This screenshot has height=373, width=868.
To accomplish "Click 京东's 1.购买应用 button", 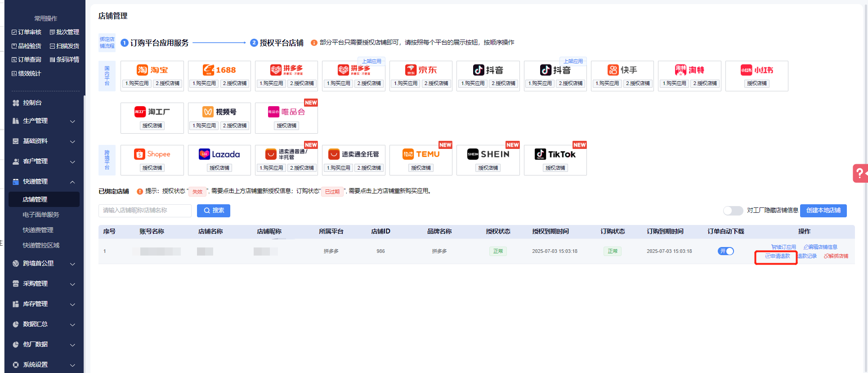I will tap(406, 83).
